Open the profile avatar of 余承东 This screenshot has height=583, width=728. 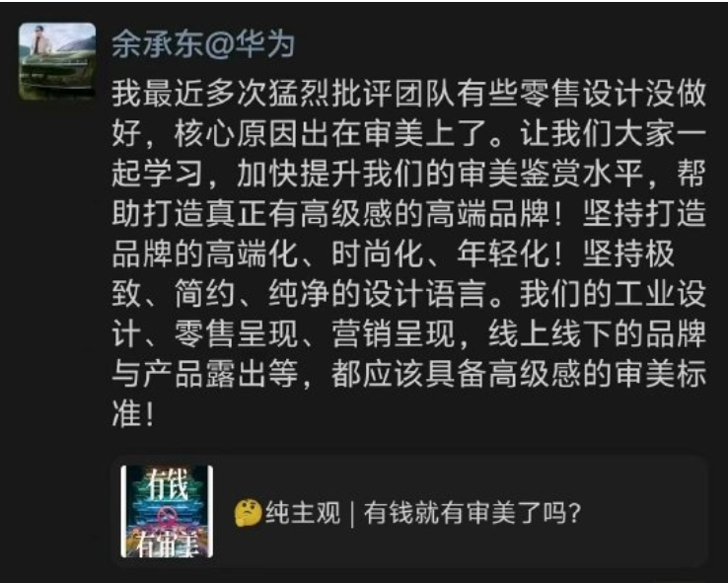[x=57, y=62]
